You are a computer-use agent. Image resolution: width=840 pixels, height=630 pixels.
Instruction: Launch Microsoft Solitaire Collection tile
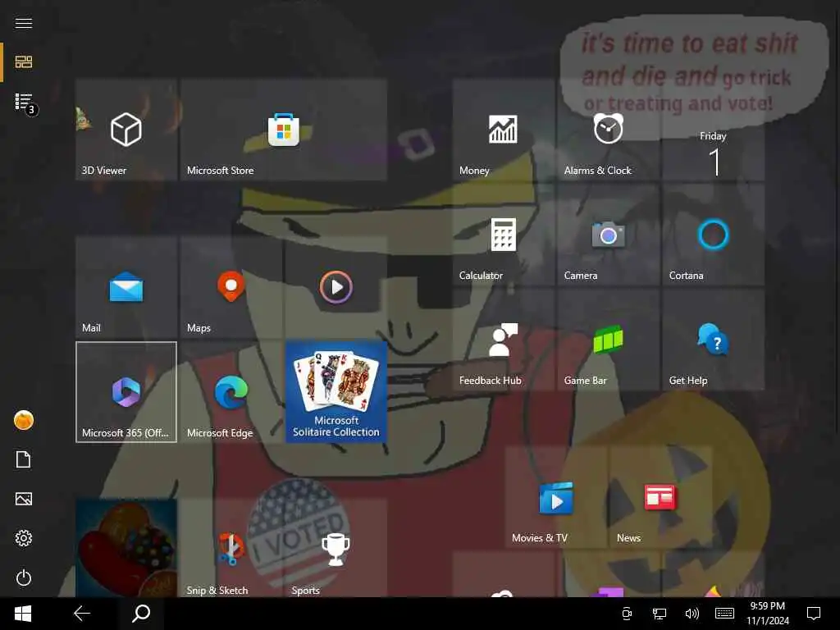click(336, 392)
